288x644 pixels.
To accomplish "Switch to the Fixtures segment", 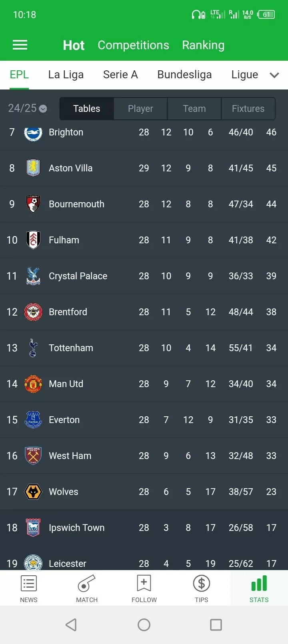I will 248,109.
